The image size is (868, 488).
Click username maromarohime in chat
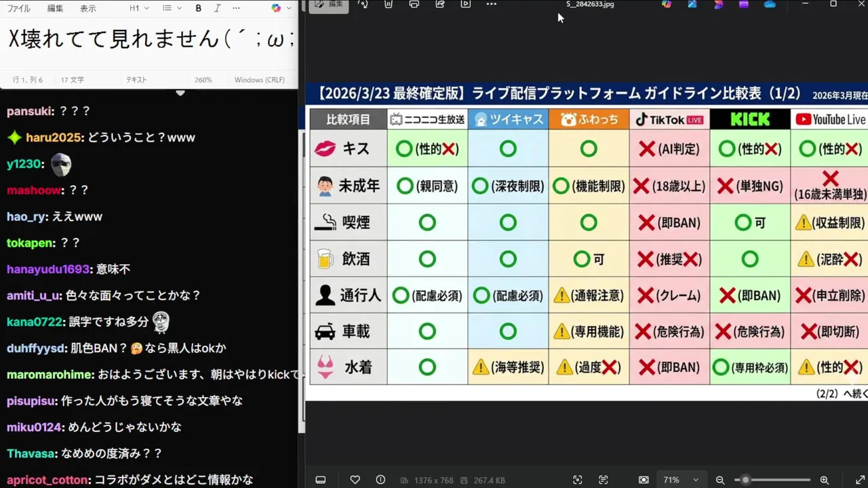(x=50, y=375)
